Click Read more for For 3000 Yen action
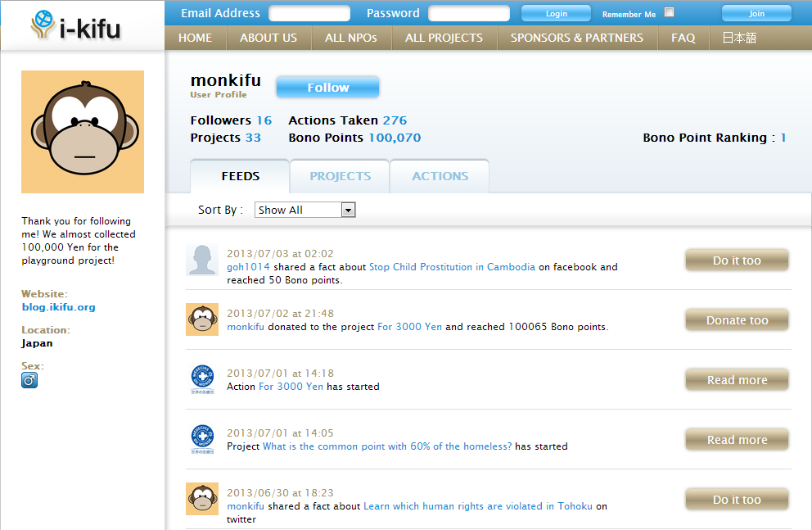812x530 pixels. tap(737, 380)
